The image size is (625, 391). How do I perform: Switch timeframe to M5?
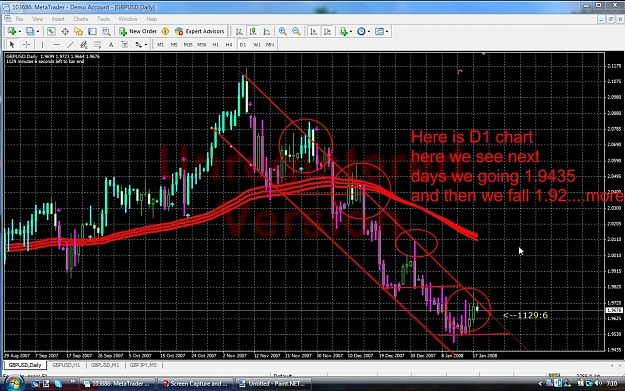tap(174, 45)
